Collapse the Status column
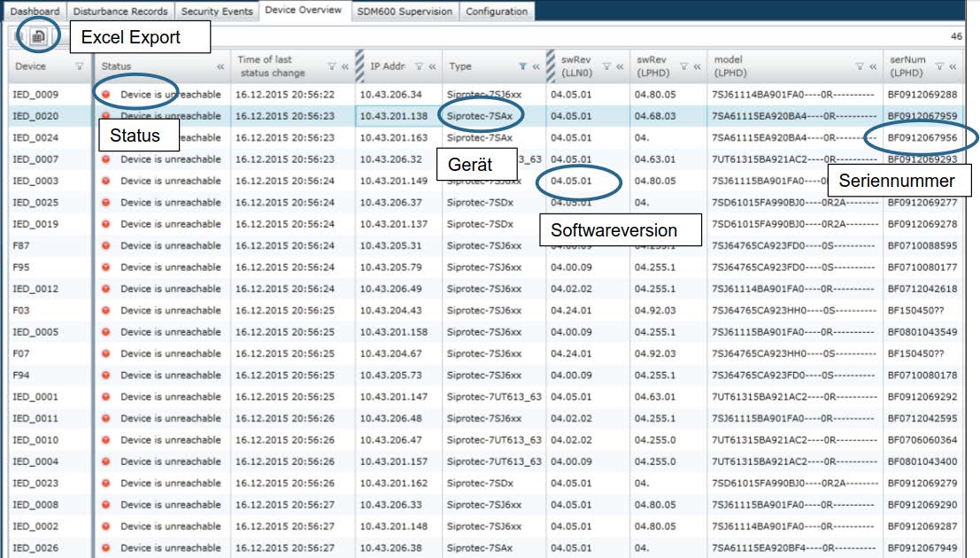Viewport: 980px width, 558px height. coord(220,66)
